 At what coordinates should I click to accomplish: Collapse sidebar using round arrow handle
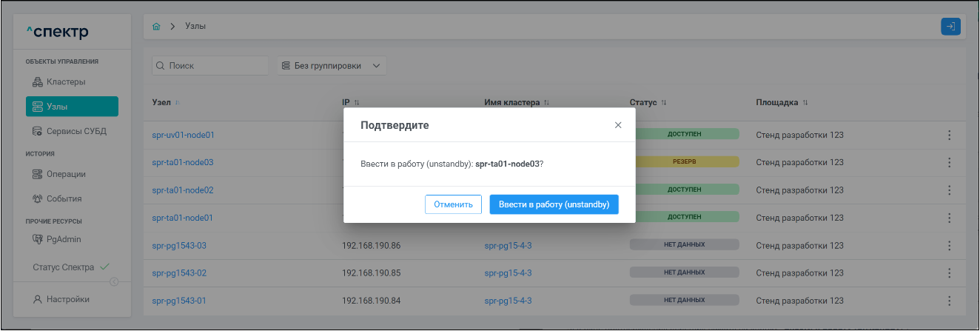click(x=114, y=281)
